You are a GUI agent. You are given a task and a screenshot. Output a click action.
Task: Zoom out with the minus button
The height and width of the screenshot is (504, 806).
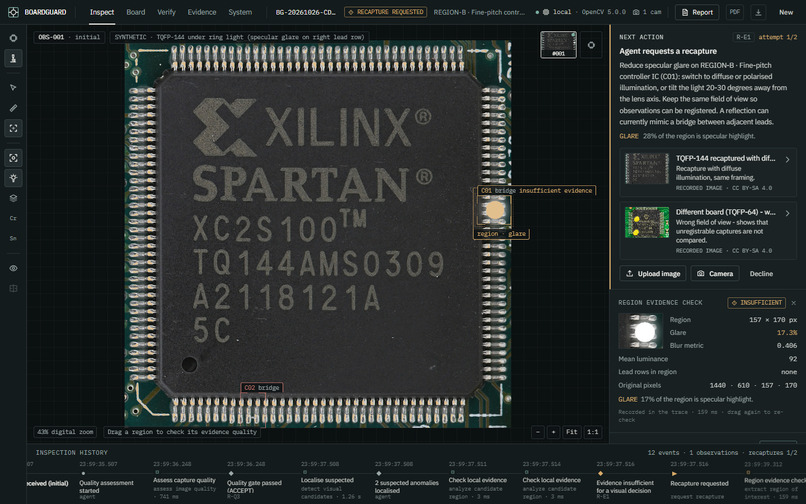tap(538, 432)
